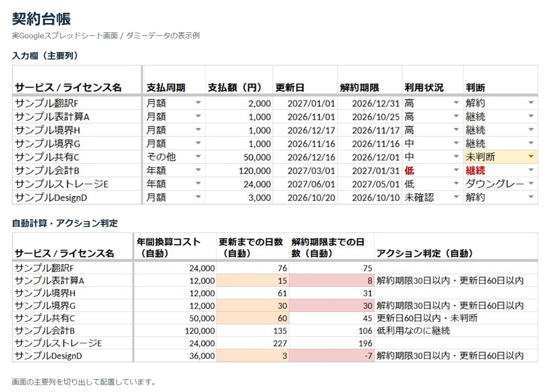Select the action cell for サンプル表計算A
Screen dimensions: 550x392
point(456,280)
